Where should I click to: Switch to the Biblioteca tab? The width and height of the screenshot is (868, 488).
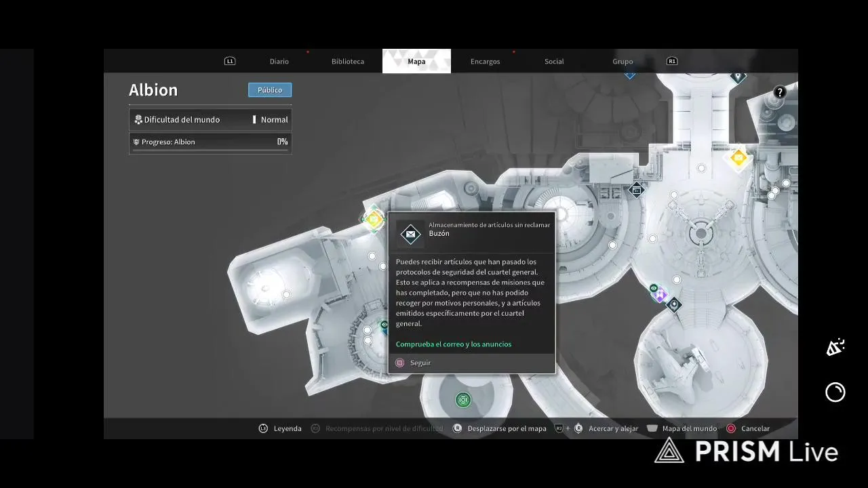[347, 61]
